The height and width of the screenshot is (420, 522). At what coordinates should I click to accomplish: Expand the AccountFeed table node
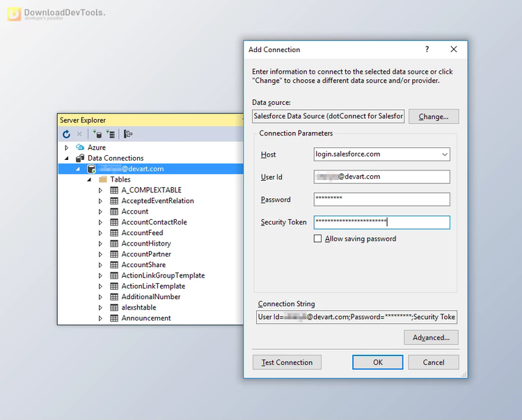coord(100,233)
